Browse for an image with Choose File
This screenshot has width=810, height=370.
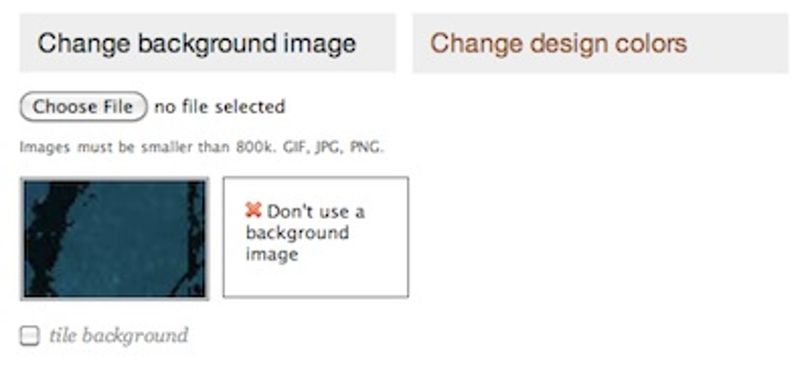pos(83,106)
